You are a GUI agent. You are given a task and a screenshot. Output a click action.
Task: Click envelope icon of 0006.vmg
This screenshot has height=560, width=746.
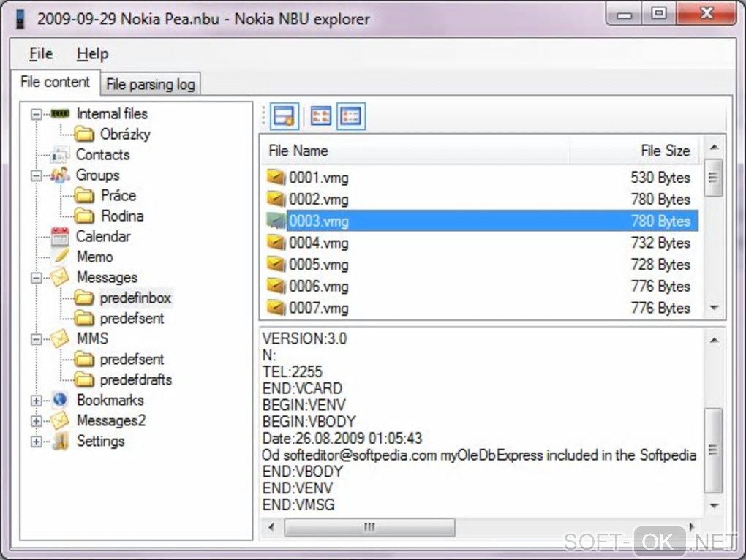(276, 287)
